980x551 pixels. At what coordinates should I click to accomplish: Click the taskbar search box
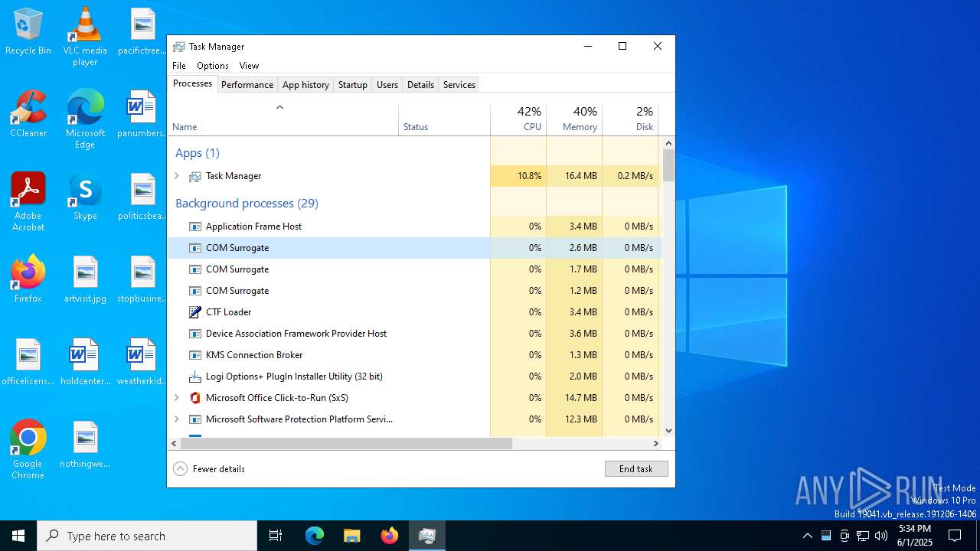(147, 536)
